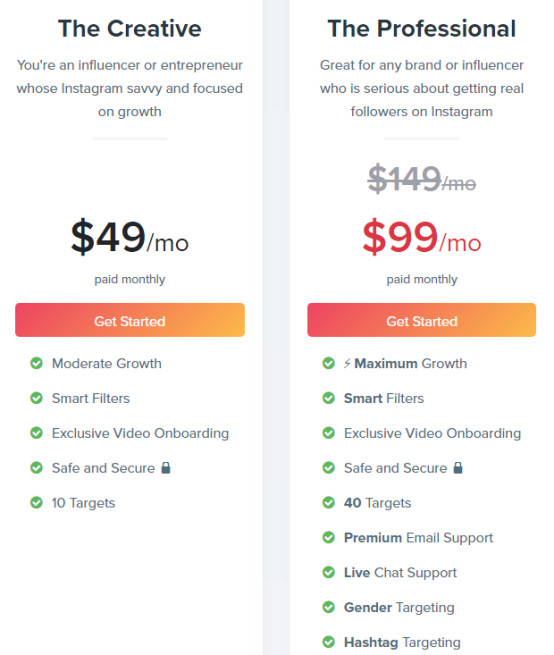Click green checkmark beside Maximum Growth
554x655 pixels.
click(x=328, y=363)
